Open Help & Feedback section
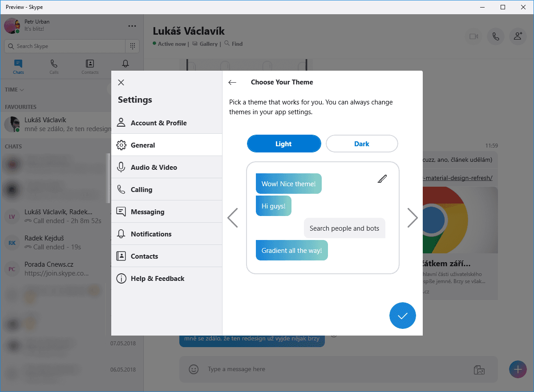The height and width of the screenshot is (392, 534). [x=166, y=278]
